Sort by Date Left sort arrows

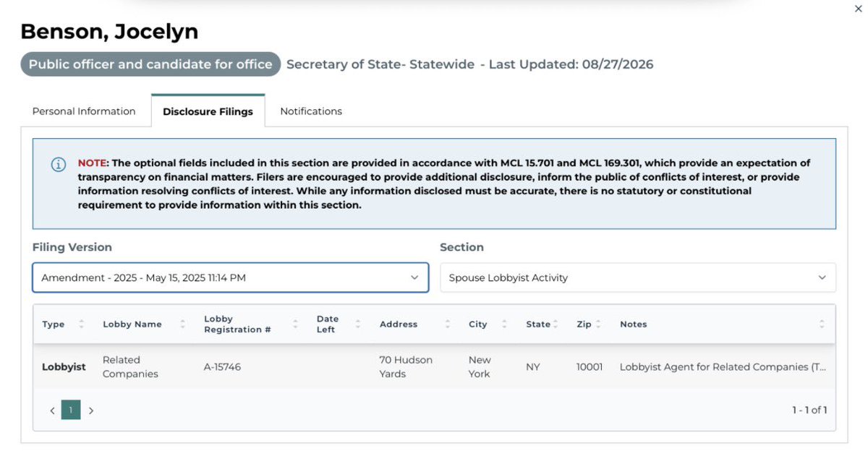358,324
